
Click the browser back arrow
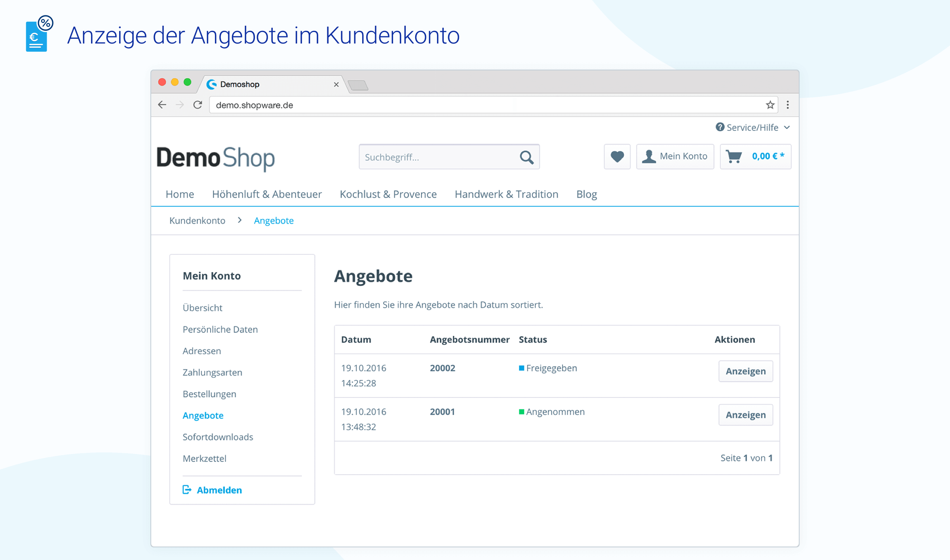[x=162, y=105]
